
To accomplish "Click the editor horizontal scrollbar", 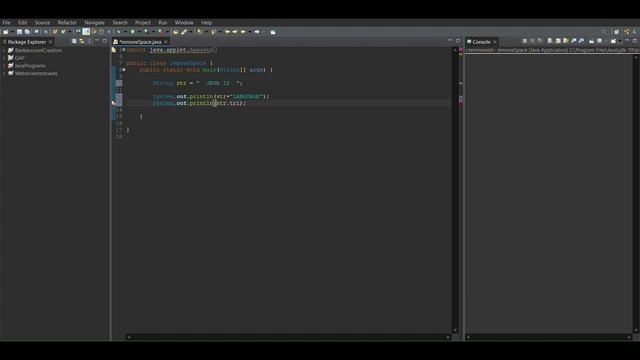I will point(288,337).
